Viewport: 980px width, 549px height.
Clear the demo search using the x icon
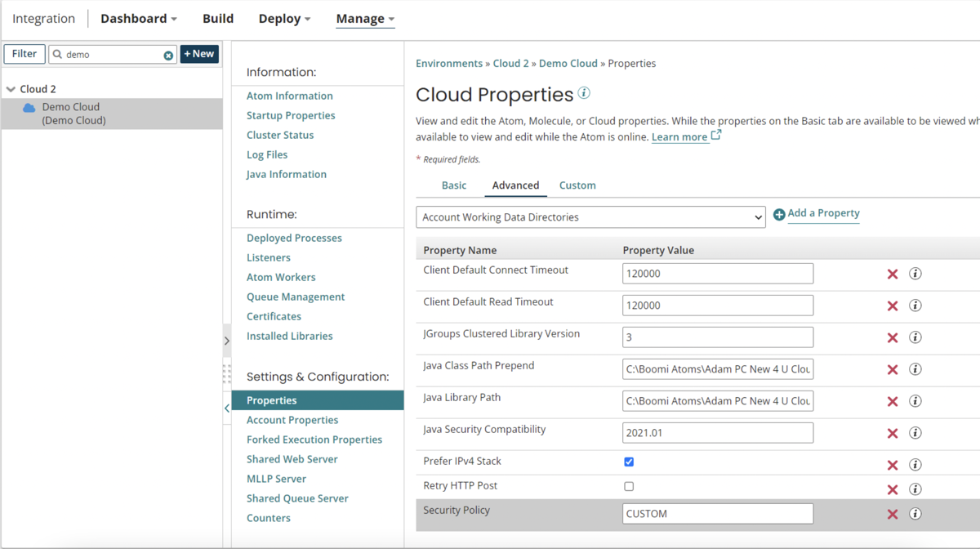tap(169, 54)
